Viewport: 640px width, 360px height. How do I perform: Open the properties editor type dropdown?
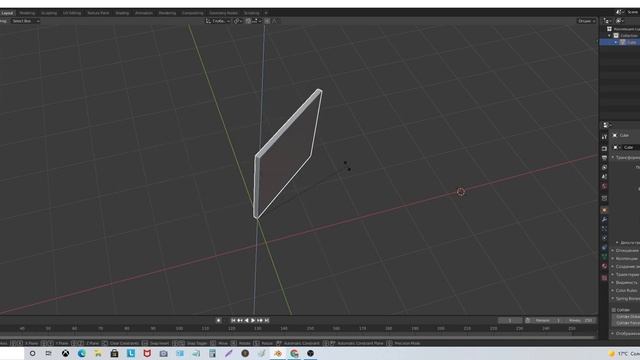point(607,125)
